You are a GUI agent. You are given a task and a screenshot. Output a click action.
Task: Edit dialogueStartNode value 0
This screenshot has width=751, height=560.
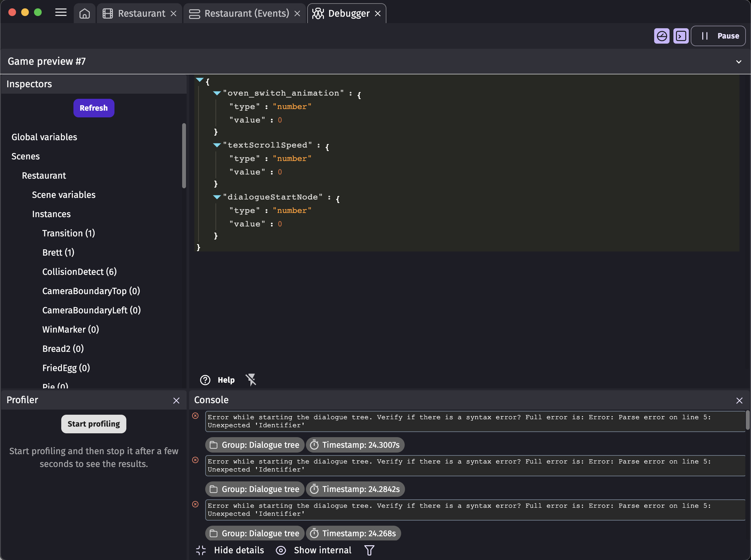tap(280, 224)
